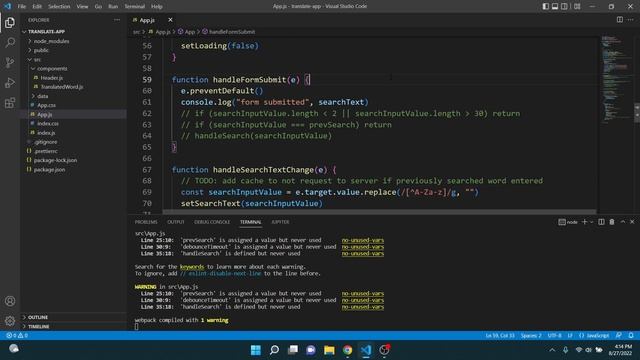The height and width of the screenshot is (360, 640).
Task: Open File Explorer from taskbar
Action: (x=329, y=350)
